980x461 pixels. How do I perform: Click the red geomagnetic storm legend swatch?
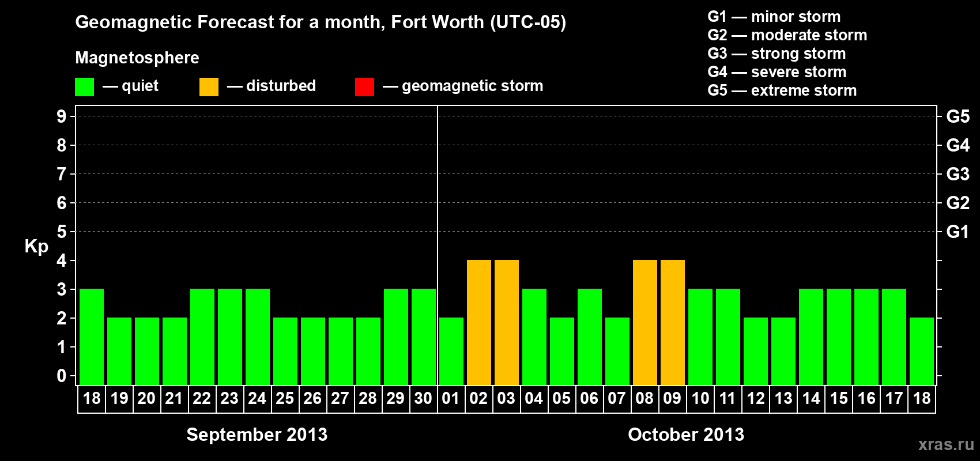click(364, 87)
